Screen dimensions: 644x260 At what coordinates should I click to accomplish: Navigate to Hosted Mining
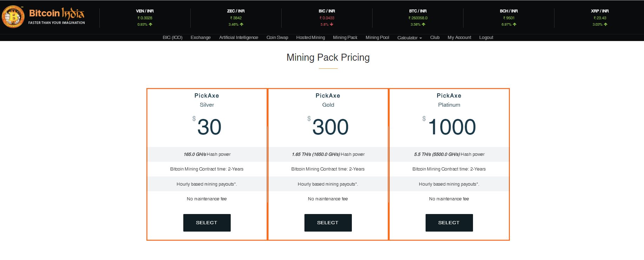310,38
